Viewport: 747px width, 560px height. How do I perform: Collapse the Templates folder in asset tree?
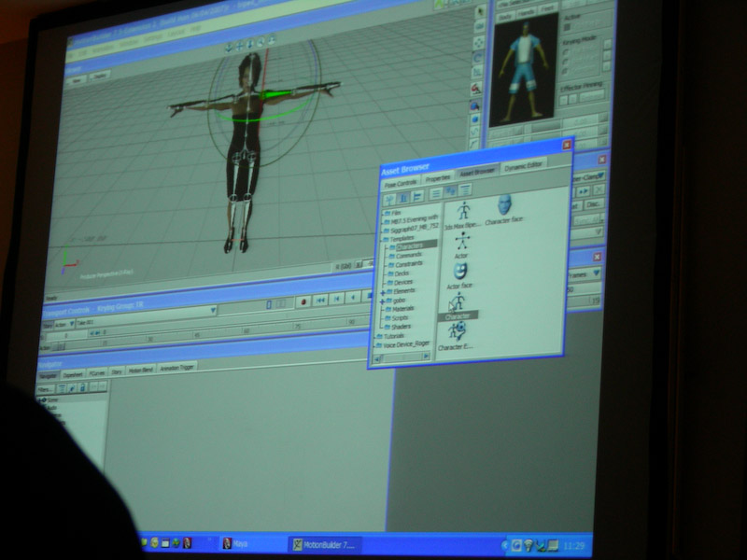click(x=383, y=240)
